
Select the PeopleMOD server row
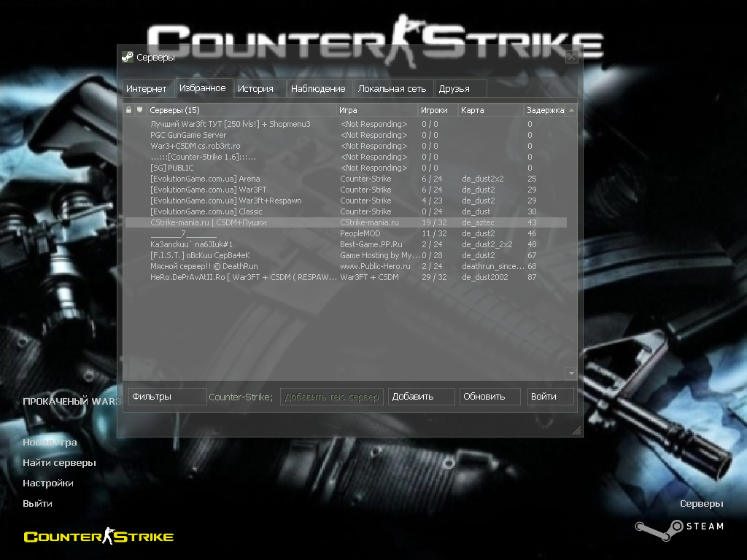346,234
